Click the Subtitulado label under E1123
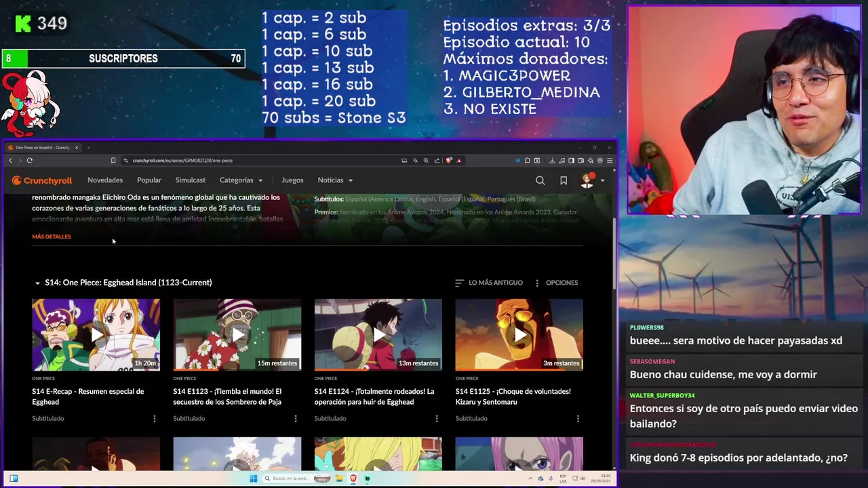 pos(189,419)
